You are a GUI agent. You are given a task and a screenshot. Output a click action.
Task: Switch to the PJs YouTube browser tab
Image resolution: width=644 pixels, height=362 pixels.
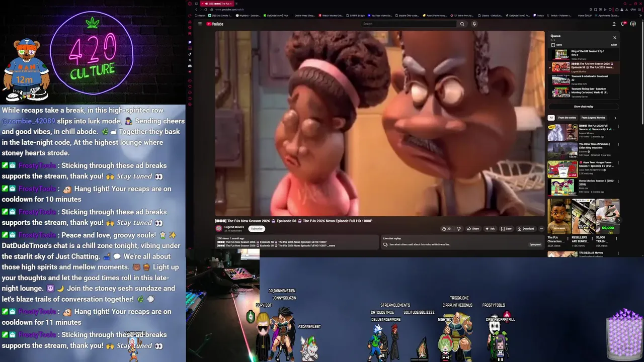pos(217,4)
